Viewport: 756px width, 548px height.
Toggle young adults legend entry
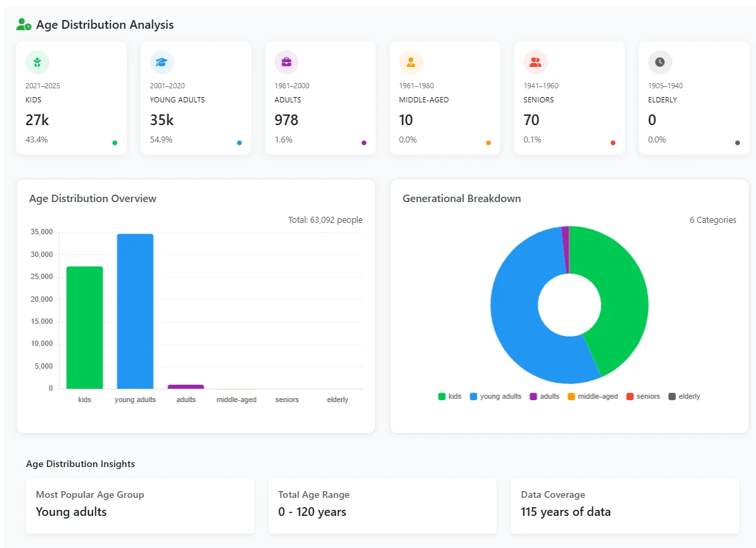tap(496, 397)
